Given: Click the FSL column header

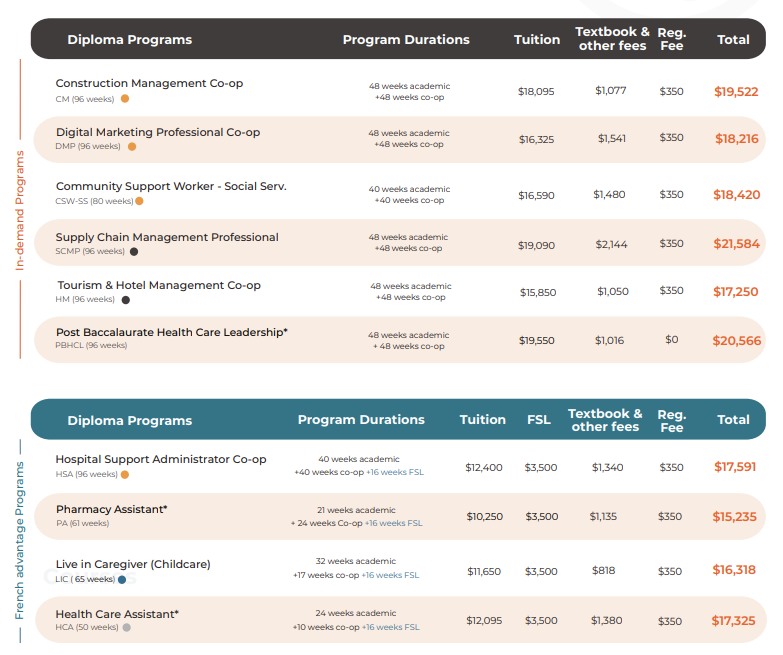Looking at the screenshot, I should click(539, 420).
